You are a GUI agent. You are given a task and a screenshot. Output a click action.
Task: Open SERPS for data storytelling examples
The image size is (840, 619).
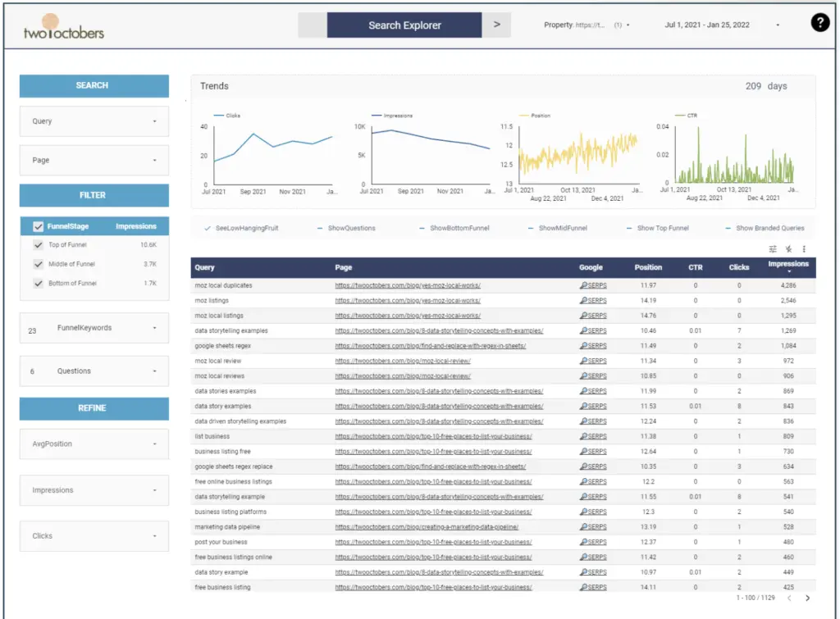593,331
